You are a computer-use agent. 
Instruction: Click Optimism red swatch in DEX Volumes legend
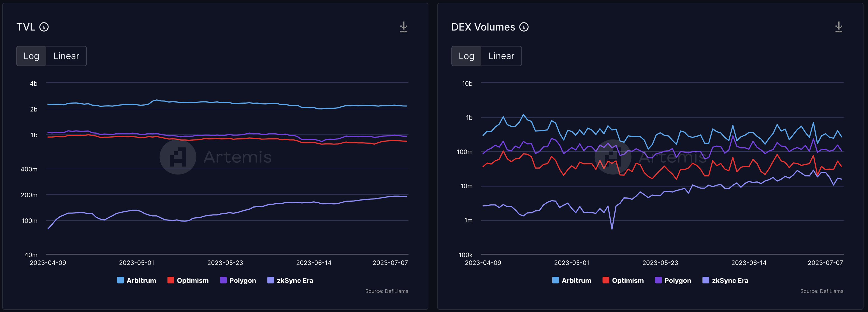pos(605,280)
